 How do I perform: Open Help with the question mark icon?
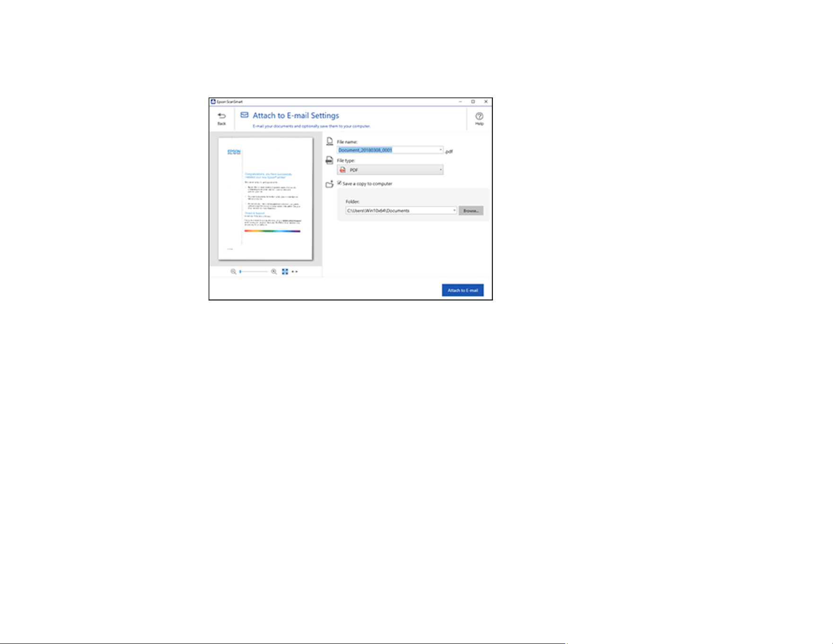479,118
